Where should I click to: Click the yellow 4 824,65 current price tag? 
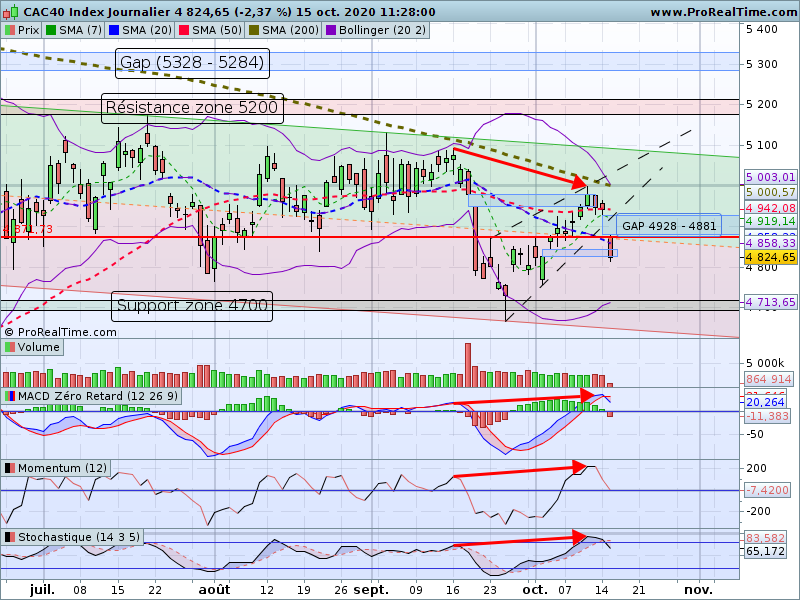coord(770,257)
